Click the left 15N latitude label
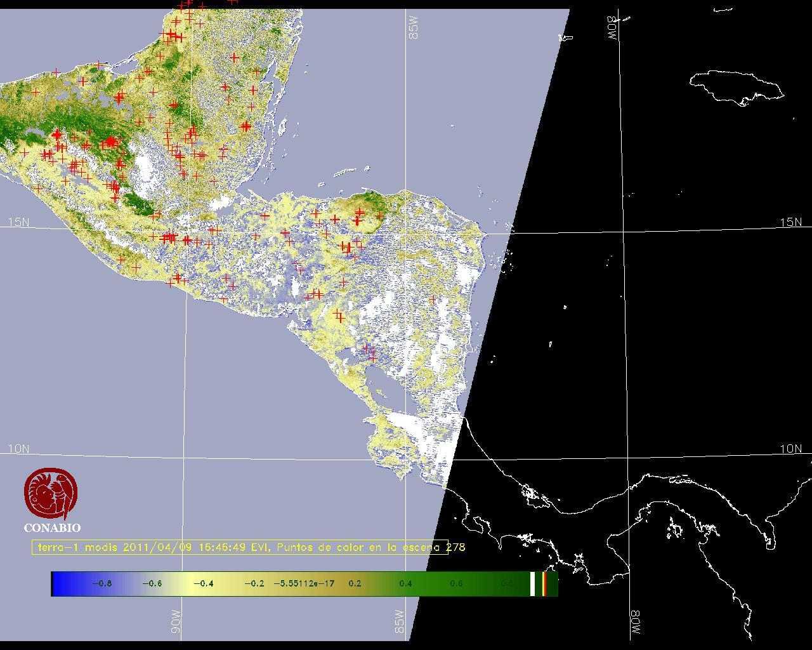The width and height of the screenshot is (812, 650). tap(18, 222)
